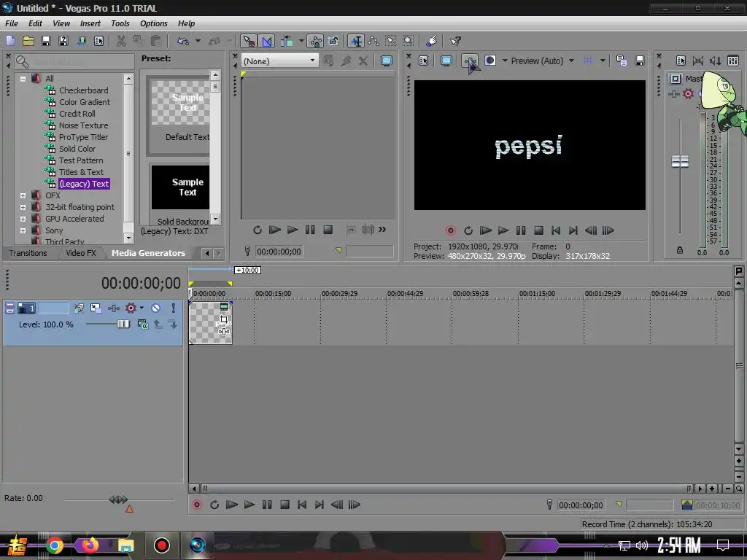Image resolution: width=747 pixels, height=560 pixels.
Task: Click the Master volume fader
Action: pyautogui.click(x=680, y=162)
